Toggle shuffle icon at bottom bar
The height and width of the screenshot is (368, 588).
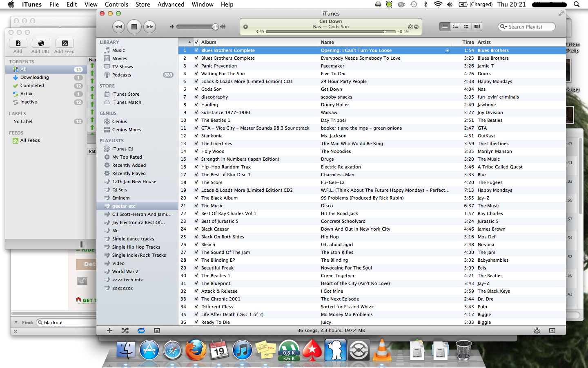click(x=125, y=330)
